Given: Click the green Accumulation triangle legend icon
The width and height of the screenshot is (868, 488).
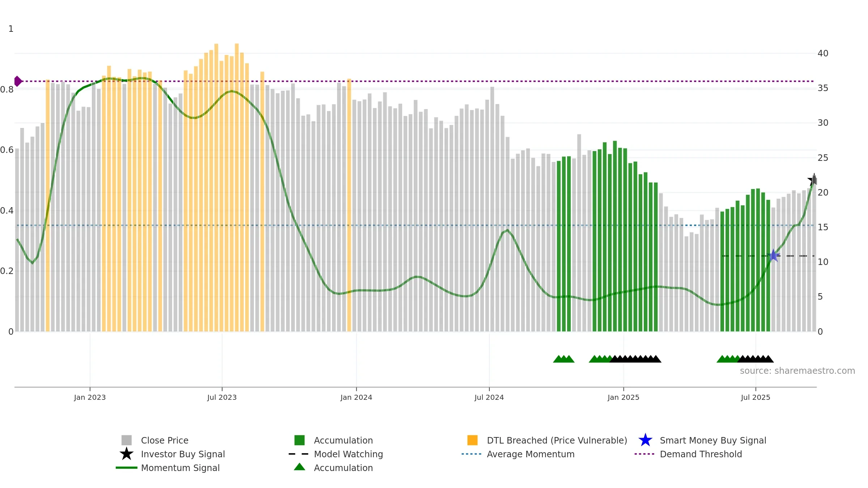Looking at the screenshot, I should coord(299,467).
